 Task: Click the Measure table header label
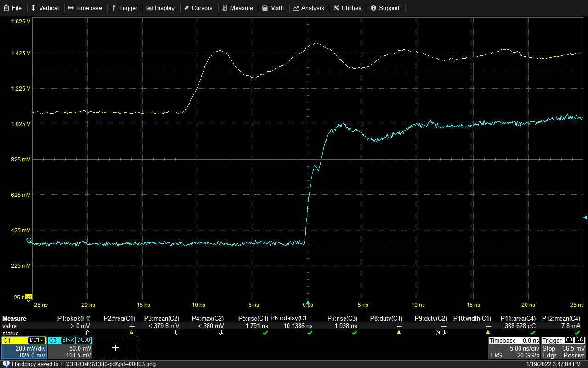click(x=14, y=318)
